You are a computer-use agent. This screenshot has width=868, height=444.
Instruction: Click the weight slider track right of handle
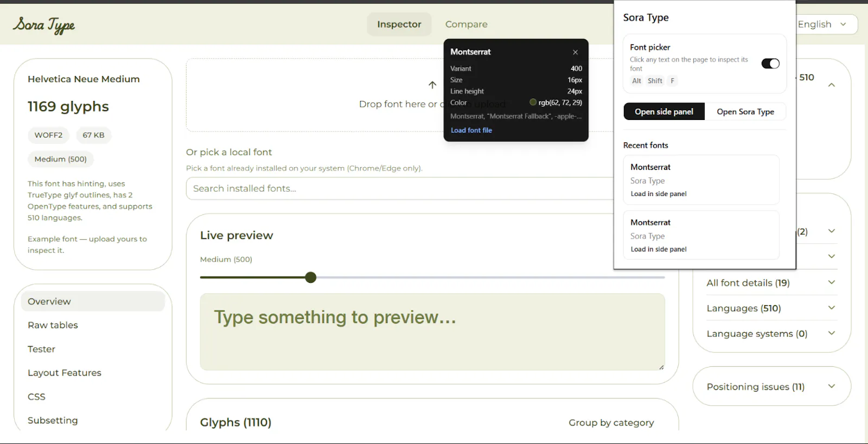pyautogui.click(x=490, y=277)
